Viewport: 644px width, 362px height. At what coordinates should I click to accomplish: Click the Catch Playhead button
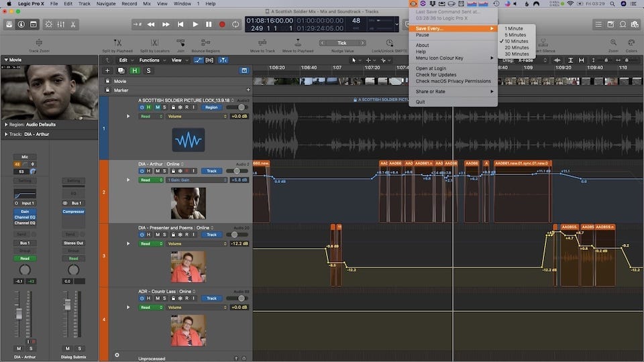tap(223, 60)
